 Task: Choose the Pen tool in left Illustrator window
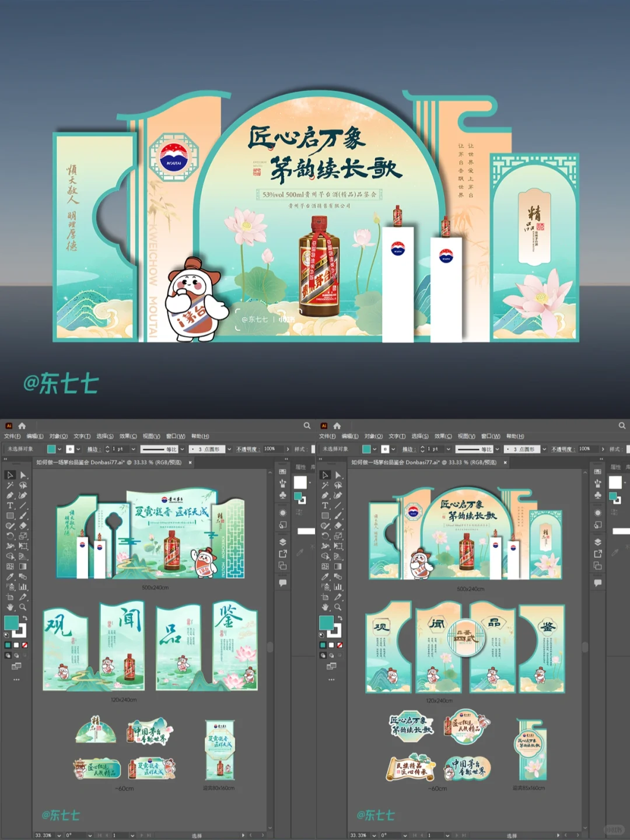click(x=10, y=495)
